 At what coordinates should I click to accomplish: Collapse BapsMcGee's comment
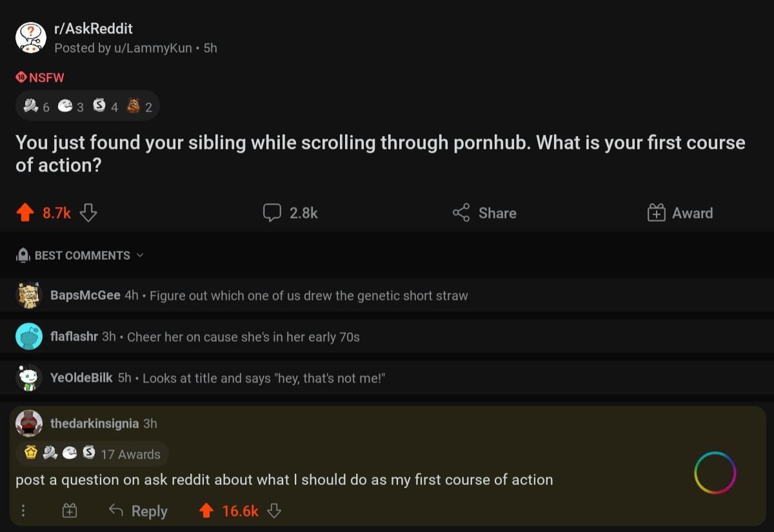click(258, 295)
